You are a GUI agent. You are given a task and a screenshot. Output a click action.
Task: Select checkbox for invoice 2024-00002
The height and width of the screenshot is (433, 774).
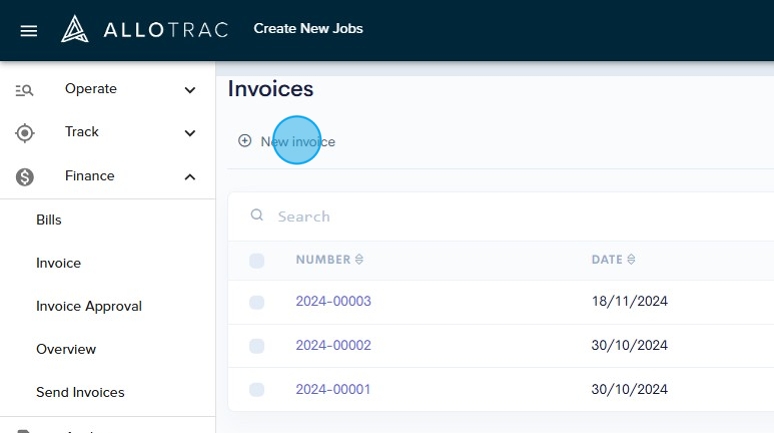coord(257,346)
